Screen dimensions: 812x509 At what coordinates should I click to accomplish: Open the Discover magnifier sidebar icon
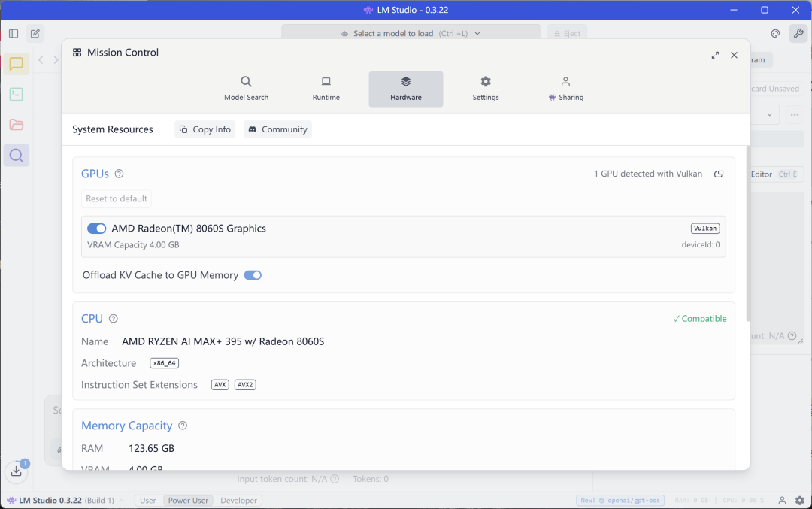tap(16, 156)
